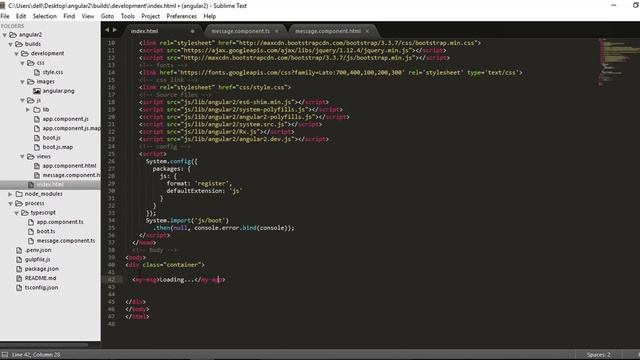Viewport: 640px width, 360px height.
Task: Open the Goto menu
Action: 107,16
